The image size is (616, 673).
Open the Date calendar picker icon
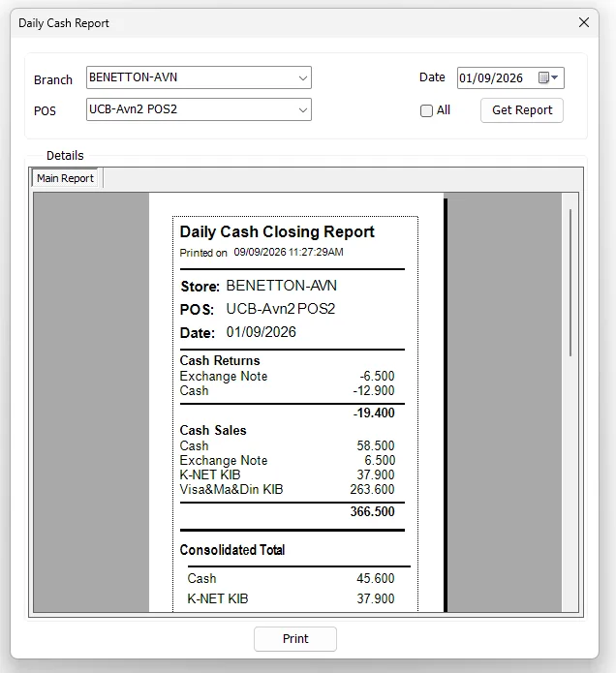coord(548,77)
